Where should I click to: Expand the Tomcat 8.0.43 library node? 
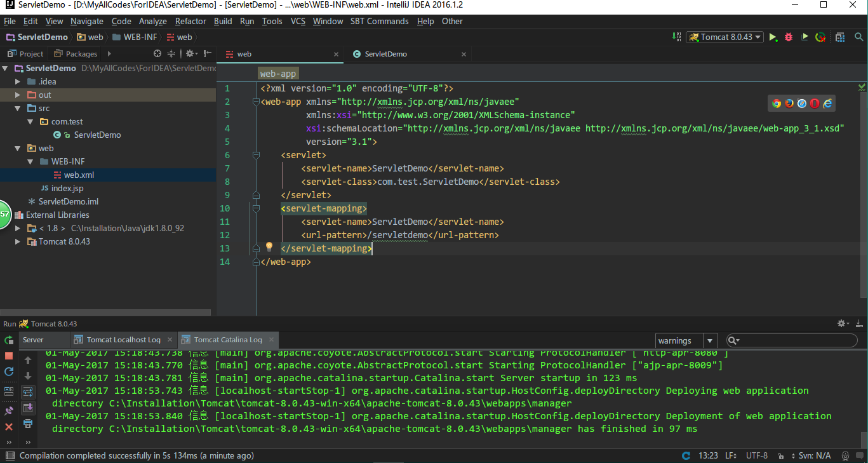coord(18,241)
